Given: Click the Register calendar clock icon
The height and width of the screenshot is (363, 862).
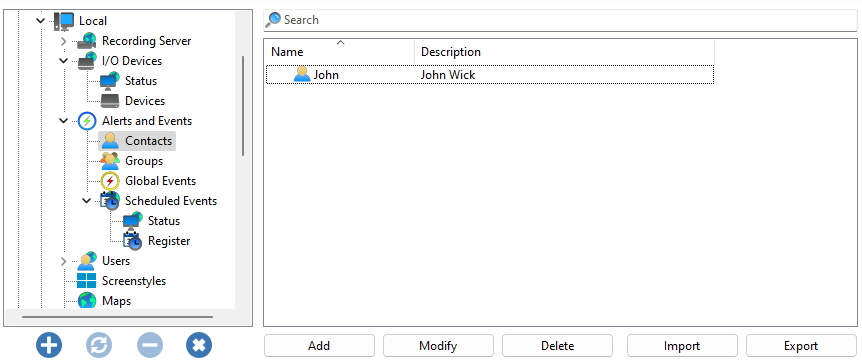Looking at the screenshot, I should point(132,241).
